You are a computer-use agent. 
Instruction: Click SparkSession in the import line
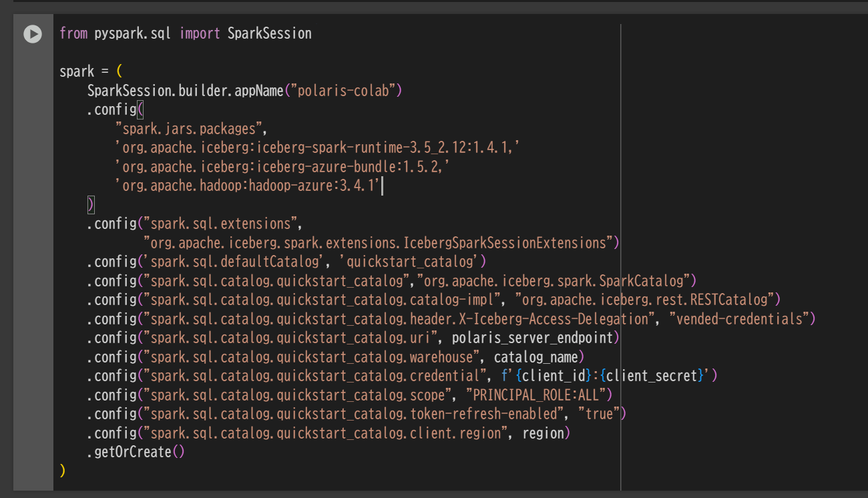[x=269, y=33]
